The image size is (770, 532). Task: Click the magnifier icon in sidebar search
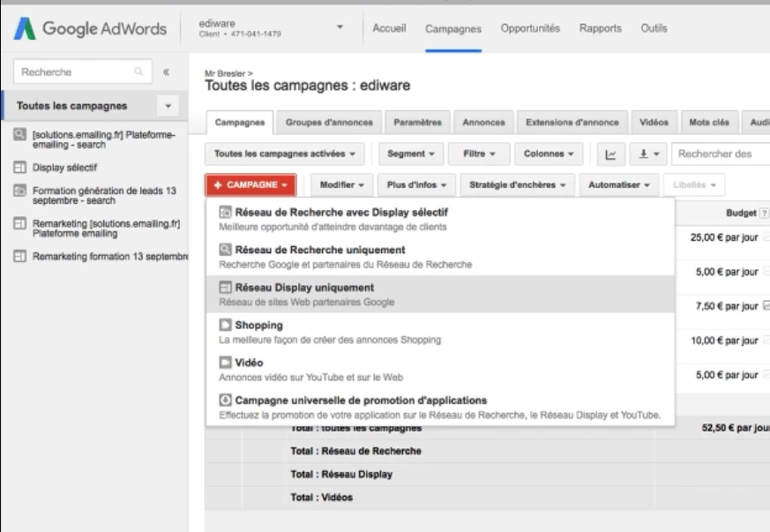point(138,72)
